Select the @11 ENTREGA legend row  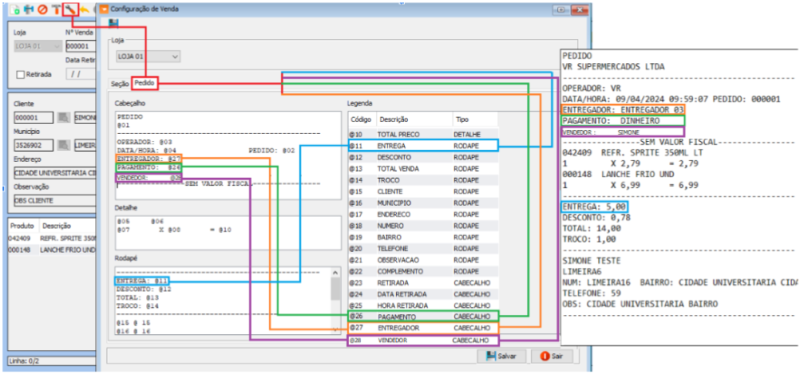coord(423,145)
